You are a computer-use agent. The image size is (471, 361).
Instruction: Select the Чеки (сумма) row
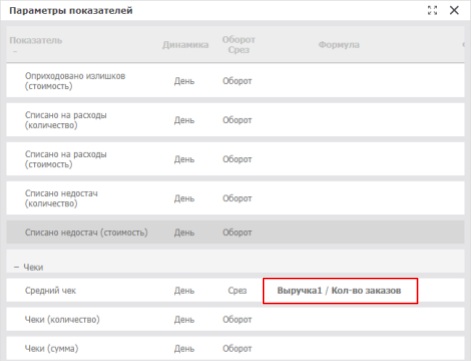235,348
